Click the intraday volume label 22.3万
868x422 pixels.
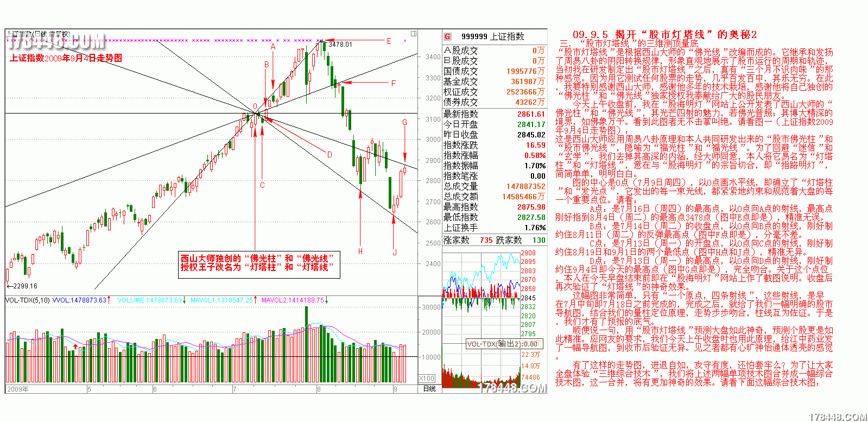(x=530, y=354)
